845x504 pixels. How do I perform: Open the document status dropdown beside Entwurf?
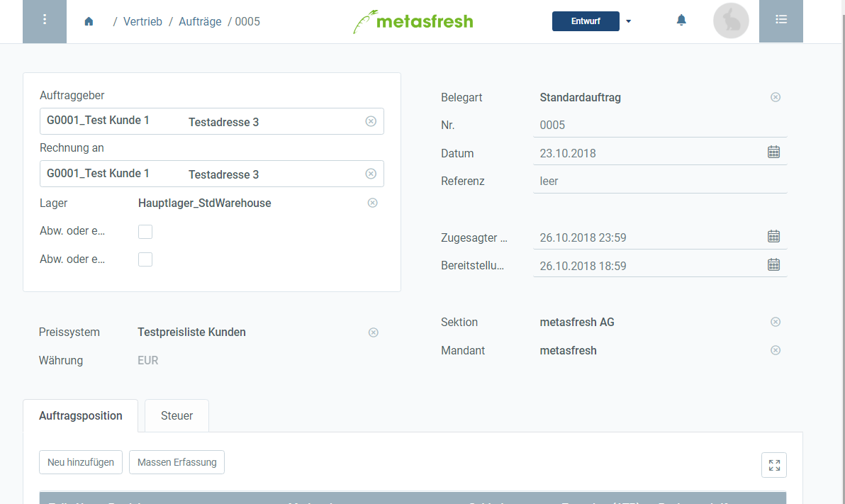pyautogui.click(x=628, y=21)
